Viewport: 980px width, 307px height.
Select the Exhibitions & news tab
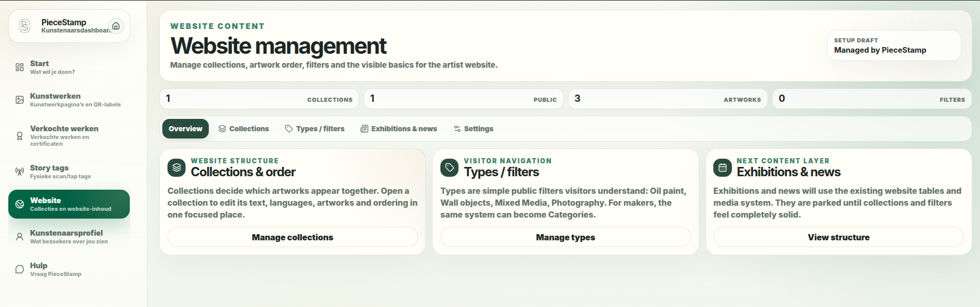tap(399, 129)
